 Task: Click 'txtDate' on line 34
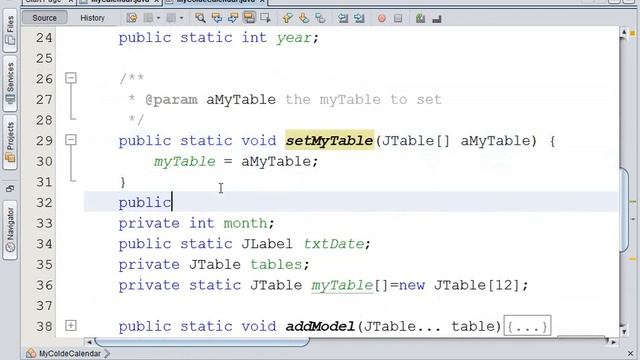point(334,244)
